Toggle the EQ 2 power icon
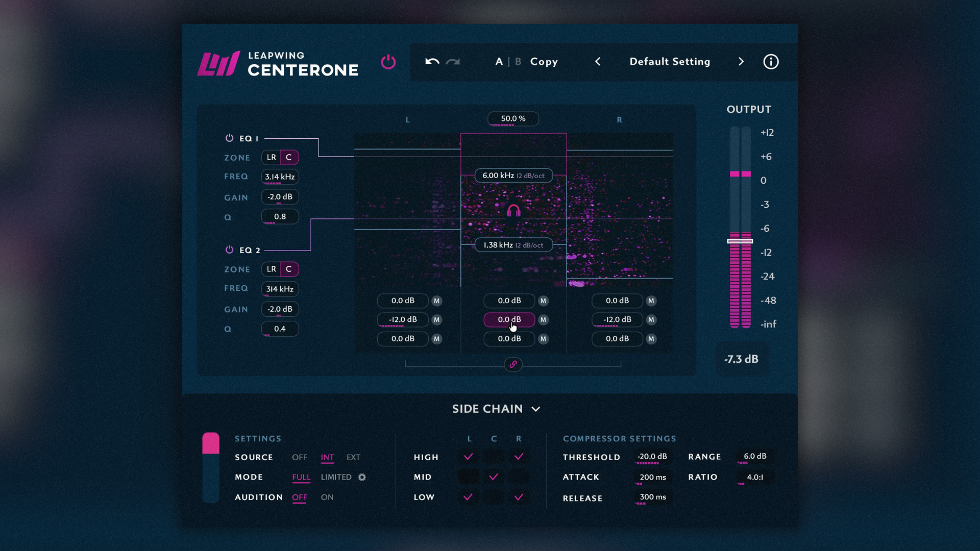The image size is (980, 551). click(229, 249)
